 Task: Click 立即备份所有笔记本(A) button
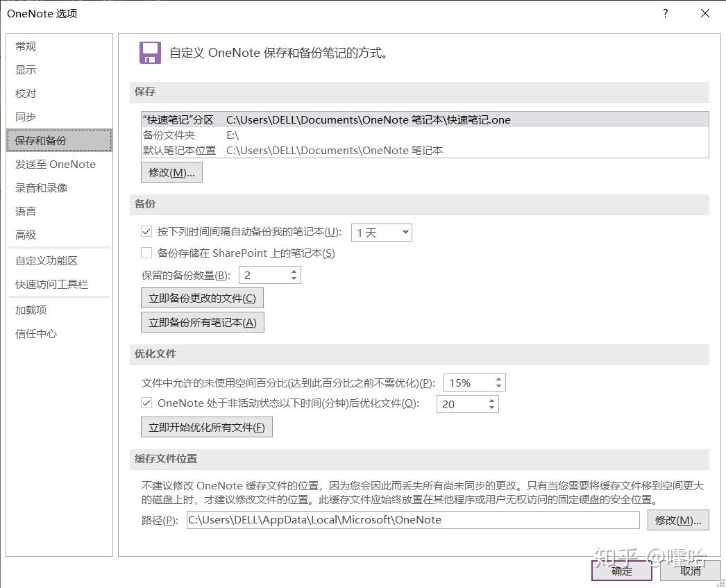(203, 322)
